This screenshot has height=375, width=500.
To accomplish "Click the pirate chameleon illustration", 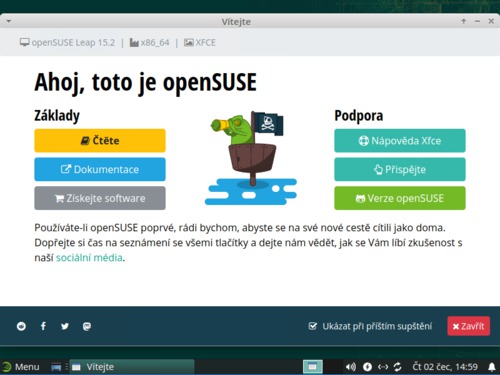I will pos(251,158).
